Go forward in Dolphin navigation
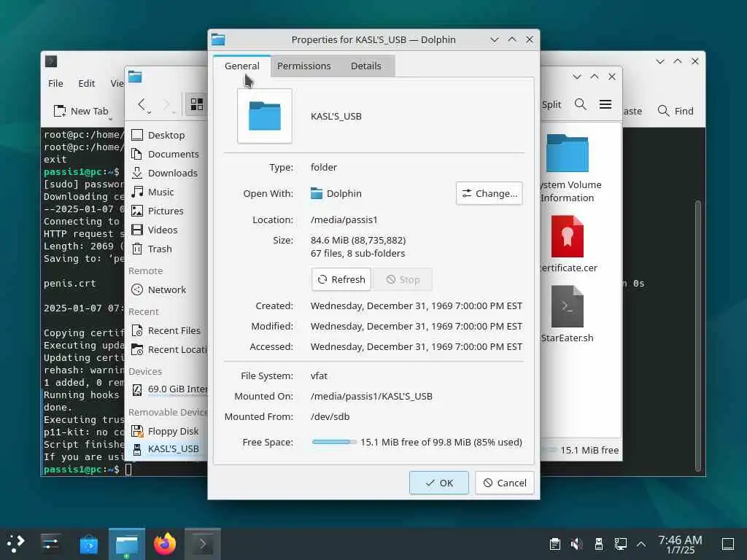The image size is (747, 560). click(166, 104)
